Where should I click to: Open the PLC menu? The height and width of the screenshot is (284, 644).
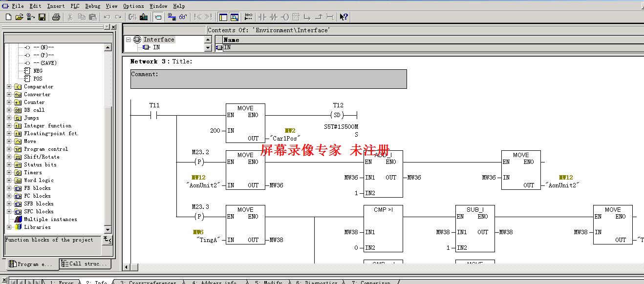[75, 6]
